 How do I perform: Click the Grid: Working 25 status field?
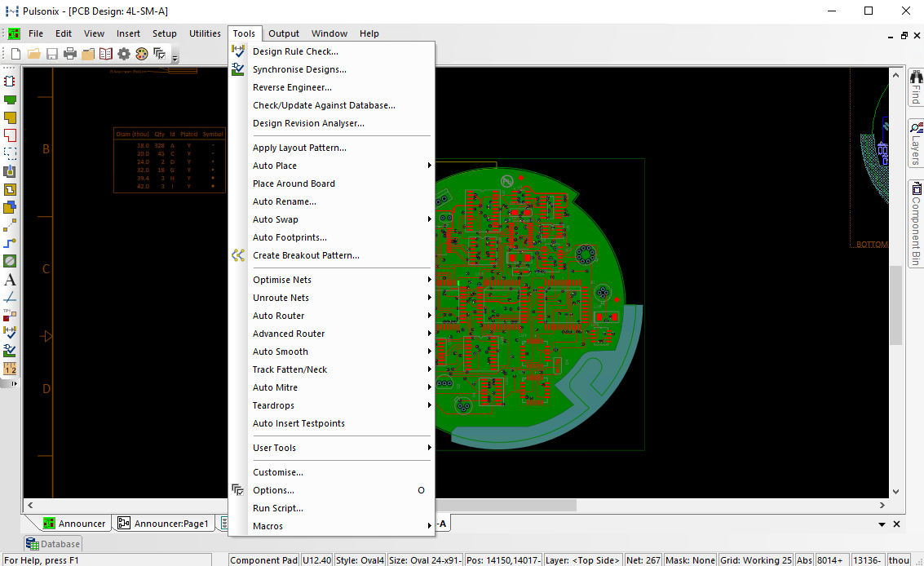[x=756, y=560]
